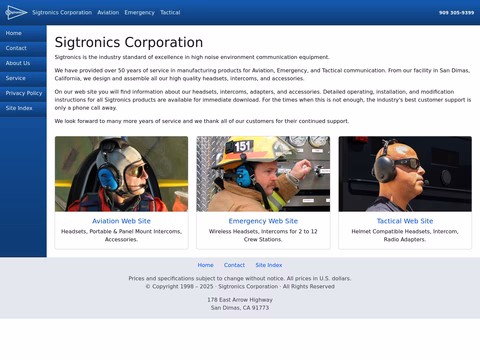Go to Service in the sidebar
This screenshot has width=480, height=360.
pyautogui.click(x=23, y=78)
